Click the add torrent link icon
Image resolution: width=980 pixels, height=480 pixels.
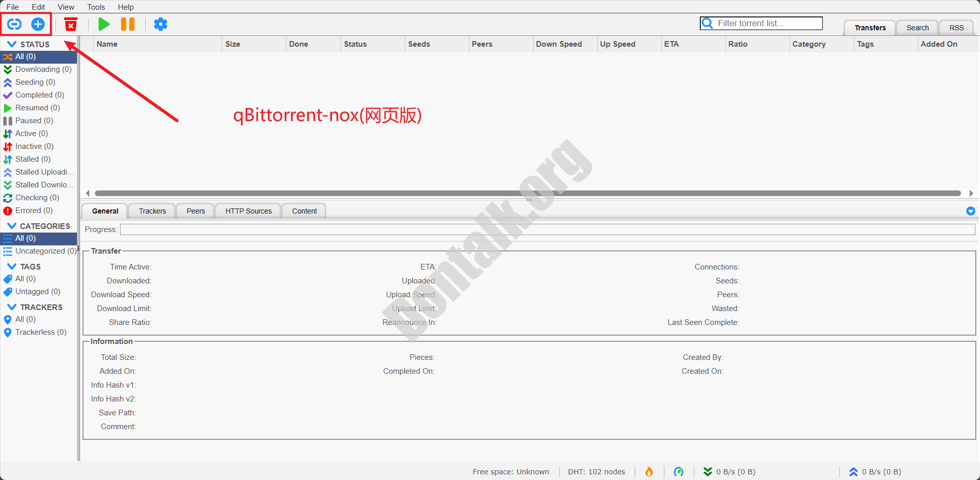[x=14, y=24]
